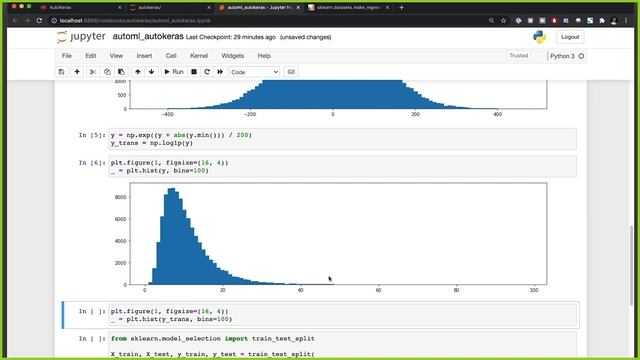640x360 pixels.
Task: Select code cell In [5] with np.exp
Action: (x=342, y=139)
